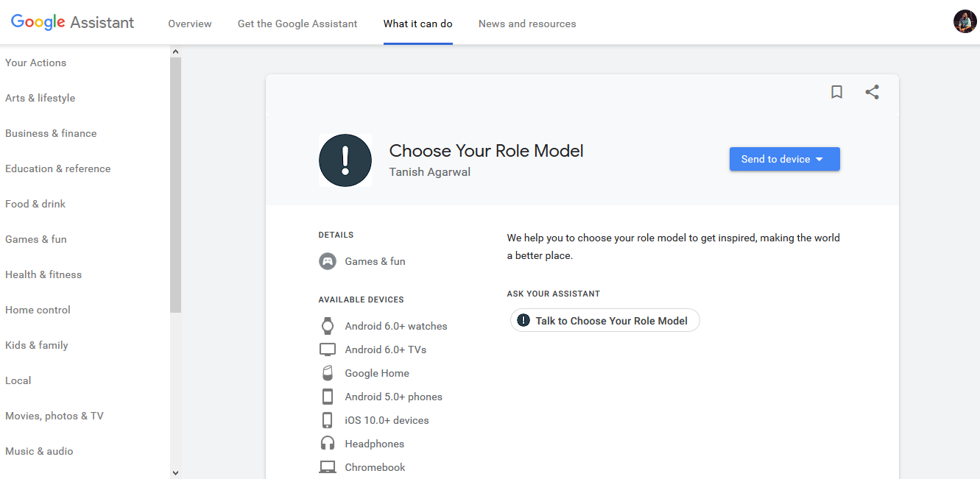Click the Google Assistant logo

pyautogui.click(x=72, y=22)
